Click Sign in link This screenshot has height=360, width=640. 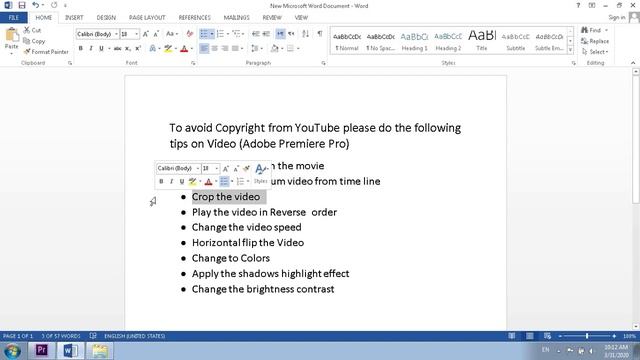pos(616,18)
